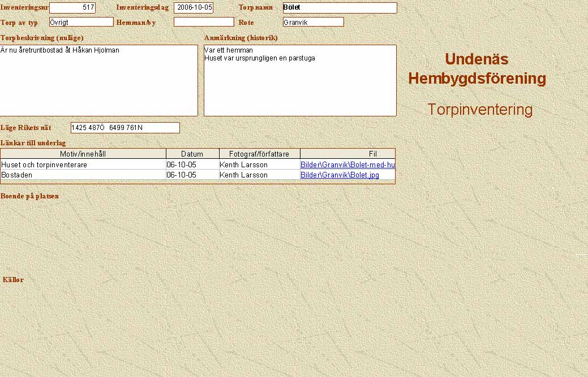The height and width of the screenshot is (377, 588).
Task: Select the "Huset och torpinventerare" cell
Action: [83, 164]
